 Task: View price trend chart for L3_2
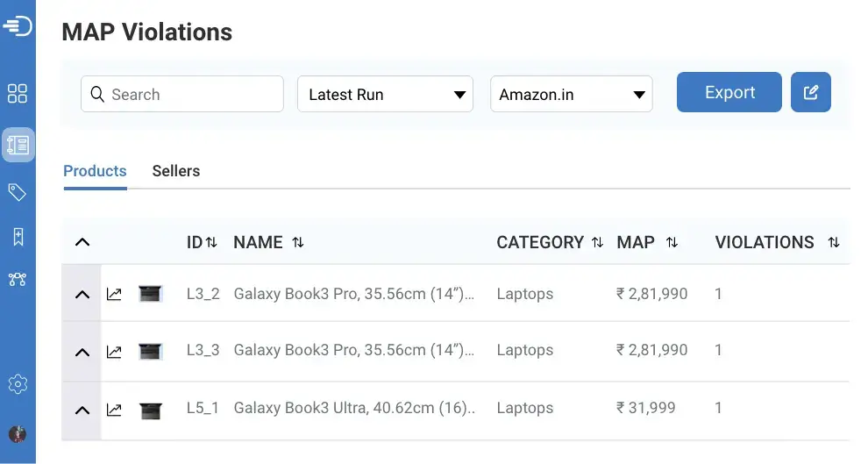click(x=114, y=294)
